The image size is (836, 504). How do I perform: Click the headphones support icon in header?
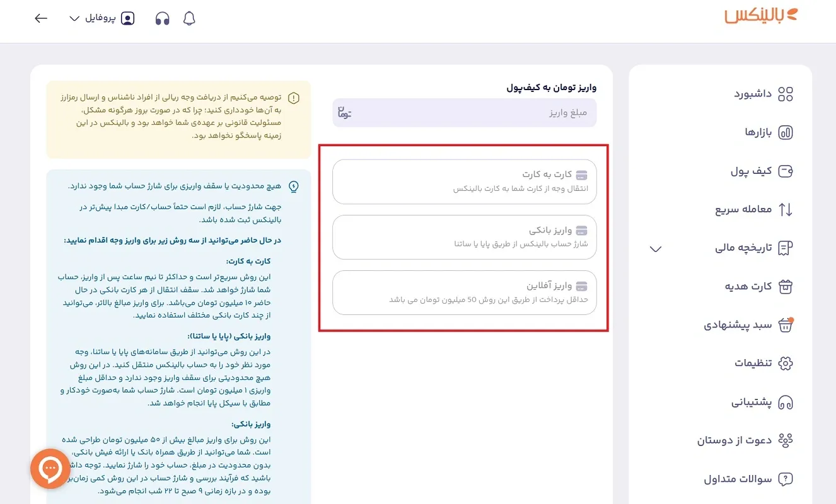162,18
